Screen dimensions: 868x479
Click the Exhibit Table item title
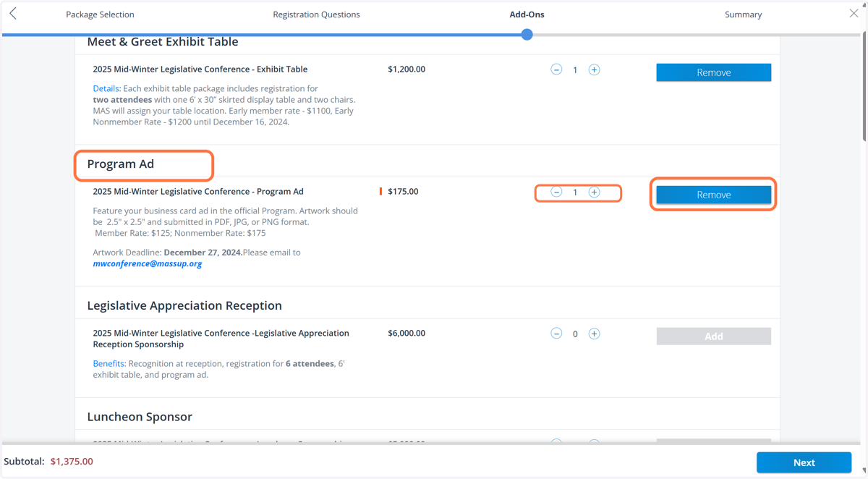(x=200, y=69)
